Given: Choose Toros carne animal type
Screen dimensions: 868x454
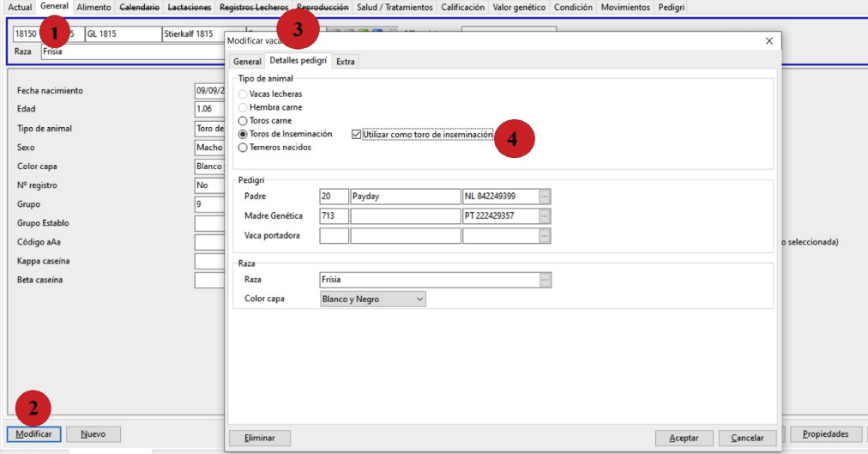Looking at the screenshot, I should [x=265, y=121].
